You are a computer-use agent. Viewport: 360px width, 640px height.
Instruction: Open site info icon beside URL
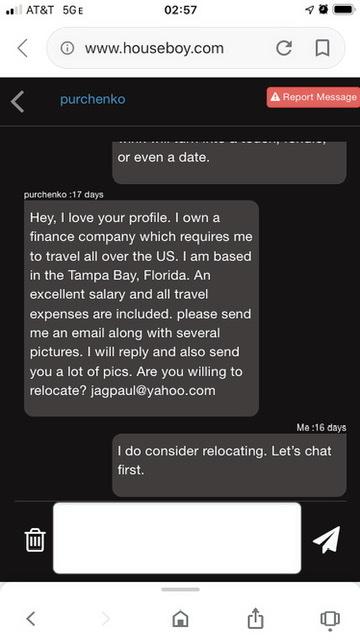[x=67, y=49]
